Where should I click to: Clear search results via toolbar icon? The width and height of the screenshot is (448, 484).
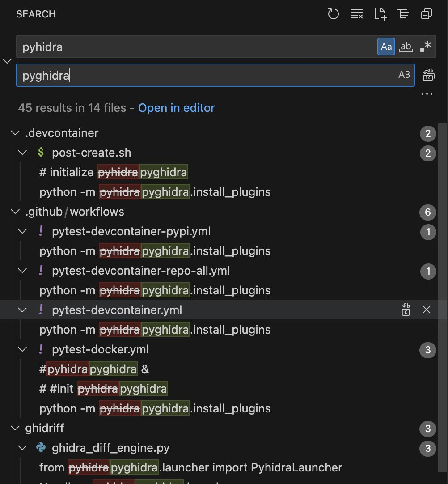coord(357,14)
